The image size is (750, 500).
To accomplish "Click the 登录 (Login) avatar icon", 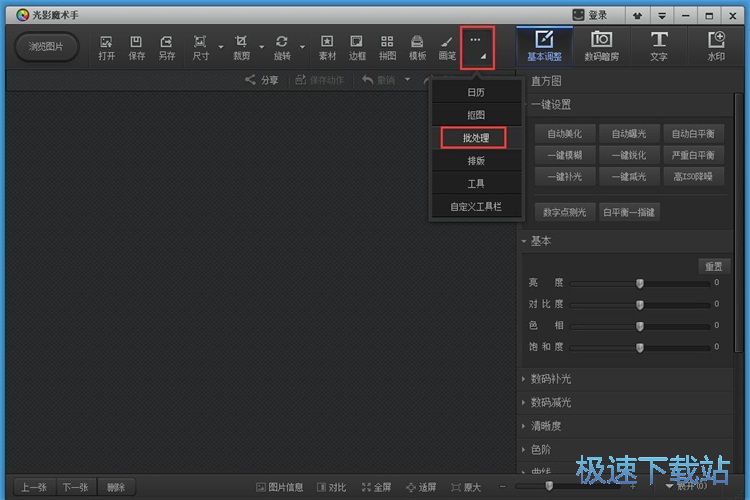I will point(578,15).
